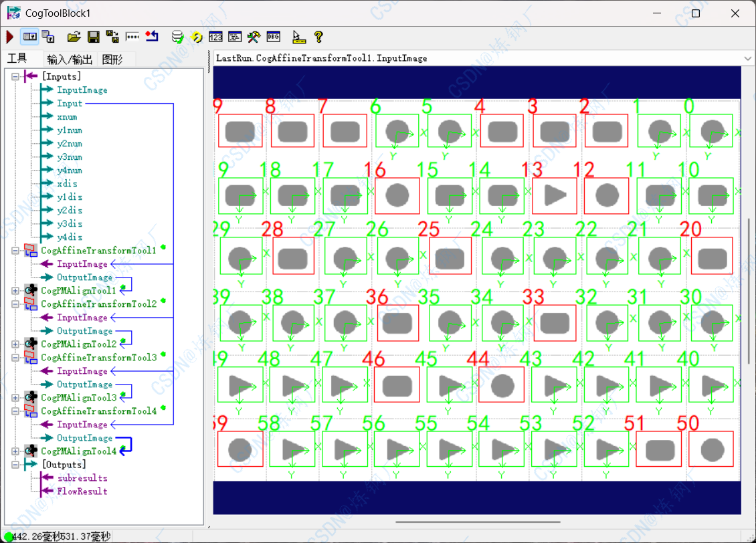Toggle the electric mode button in the toolbar

pyautogui.click(x=30, y=37)
